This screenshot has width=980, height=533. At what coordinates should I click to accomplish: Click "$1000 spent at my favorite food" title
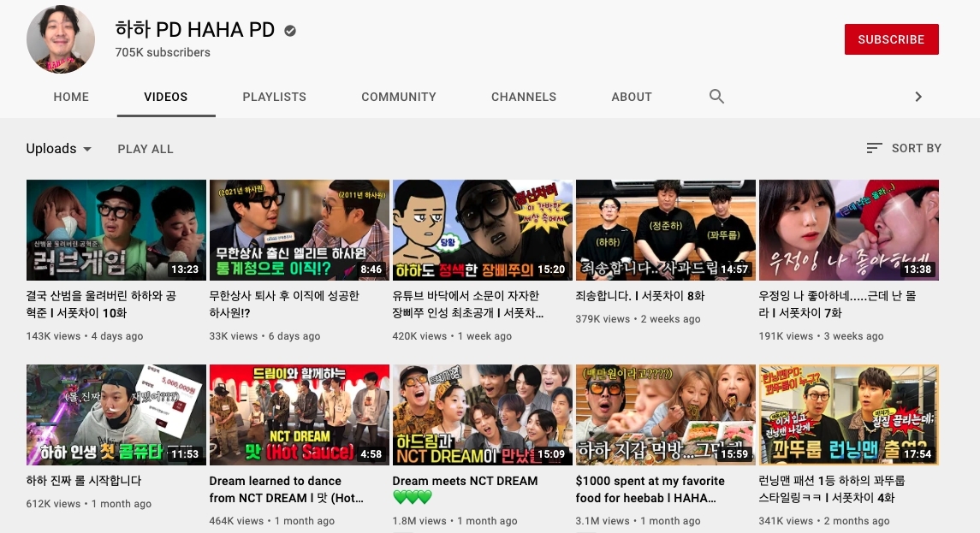click(650, 482)
